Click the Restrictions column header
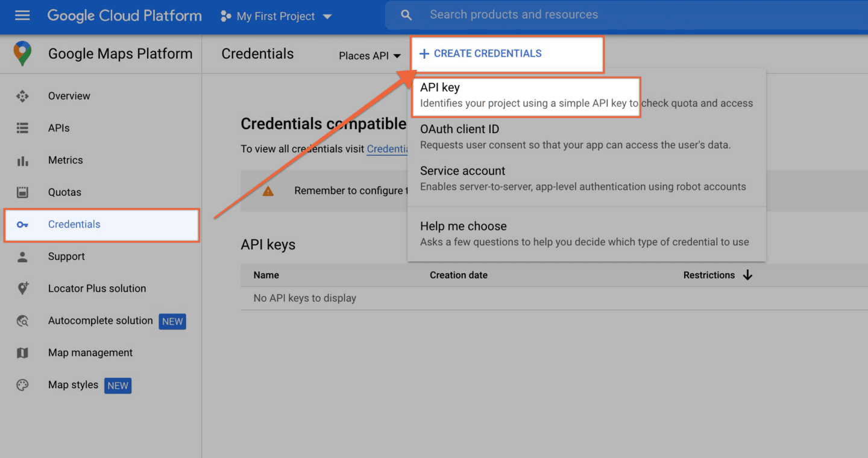This screenshot has width=868, height=458. click(x=709, y=275)
